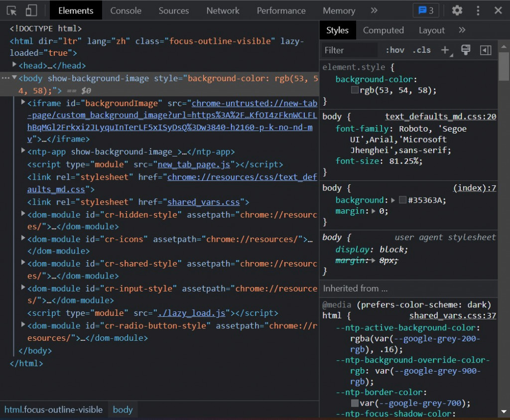Open the new_tab_page.js script link
The image size is (510, 420).
pos(194,164)
